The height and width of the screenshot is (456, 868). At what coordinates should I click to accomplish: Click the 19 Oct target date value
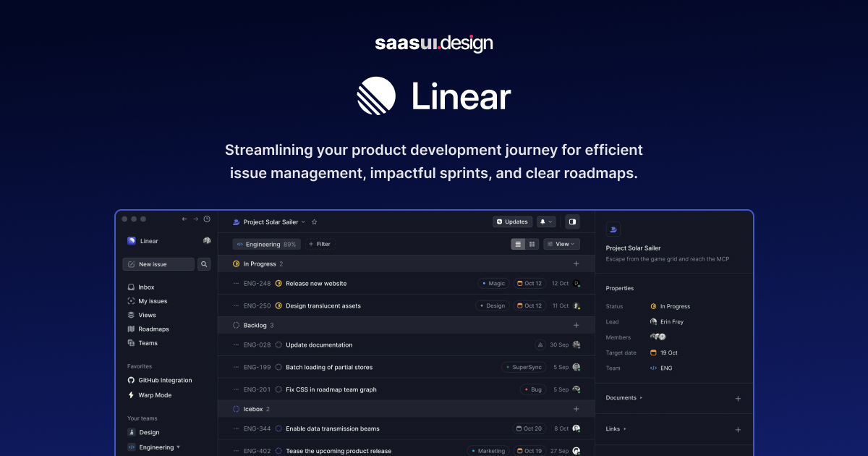coord(663,352)
